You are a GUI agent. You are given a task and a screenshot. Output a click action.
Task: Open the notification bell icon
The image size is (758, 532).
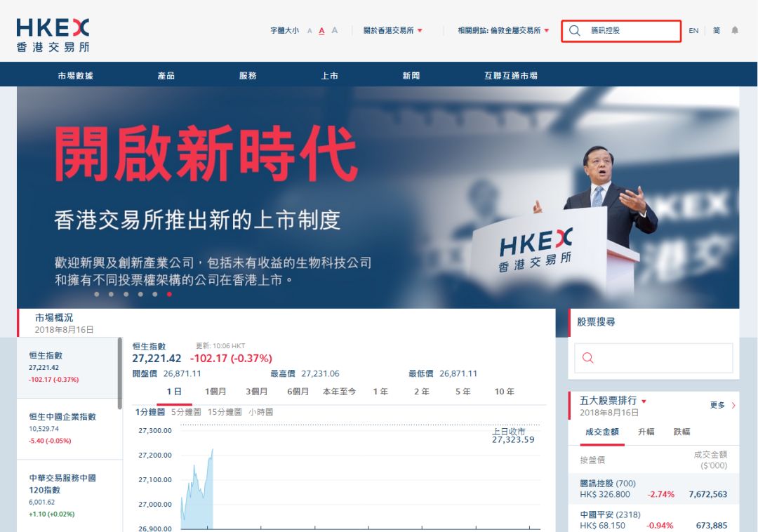(735, 30)
